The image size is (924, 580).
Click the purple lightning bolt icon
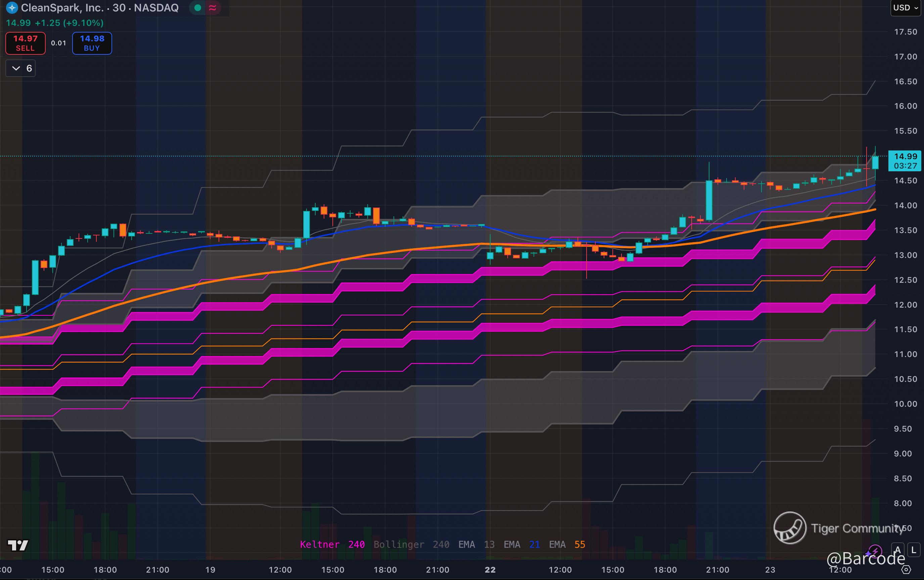coord(875,550)
